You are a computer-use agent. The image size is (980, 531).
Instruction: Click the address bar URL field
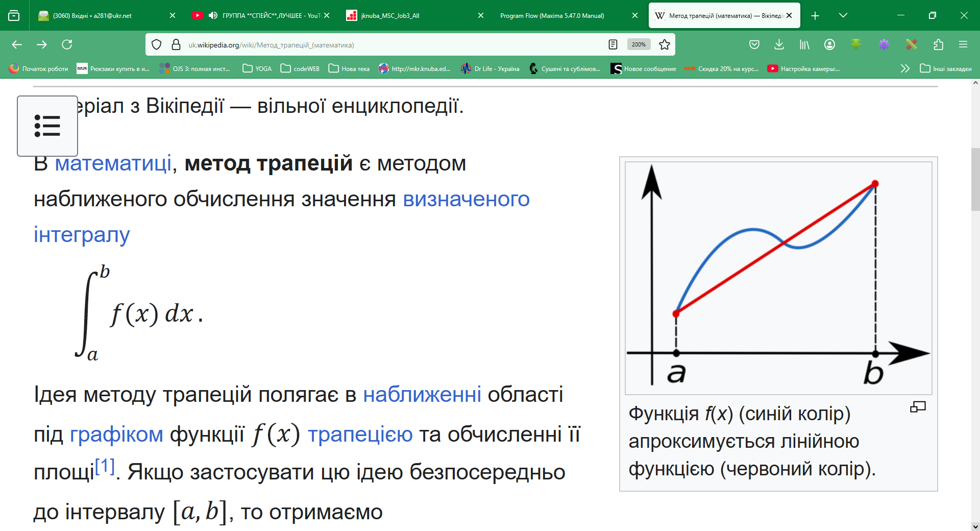point(357,44)
